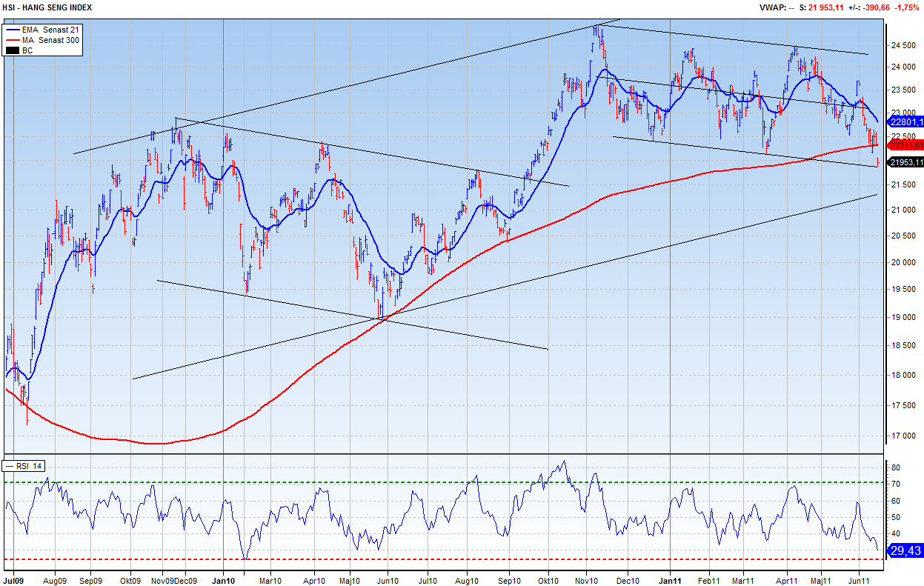Click the black BC legend swatch
Image resolution: width=924 pixels, height=586 pixels.
pyautogui.click(x=13, y=50)
